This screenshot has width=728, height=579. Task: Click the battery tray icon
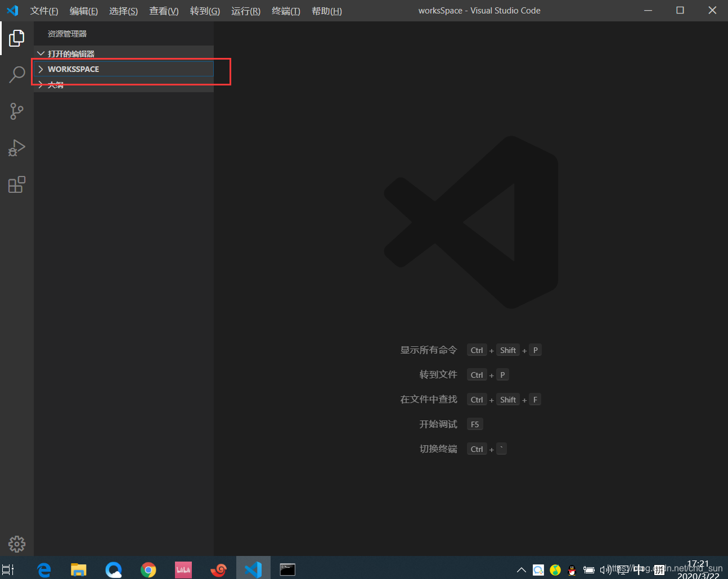tap(589, 570)
